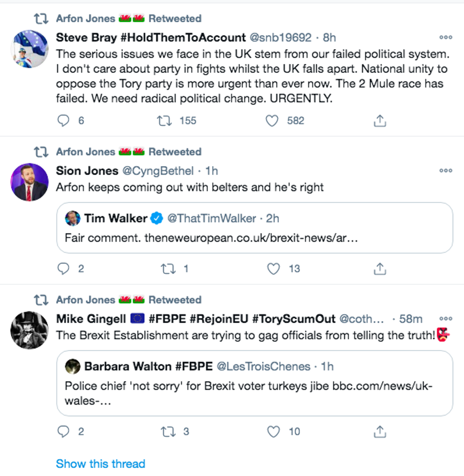Retweet Steve Bray's tweet
The image size is (464, 476).
coord(164,121)
